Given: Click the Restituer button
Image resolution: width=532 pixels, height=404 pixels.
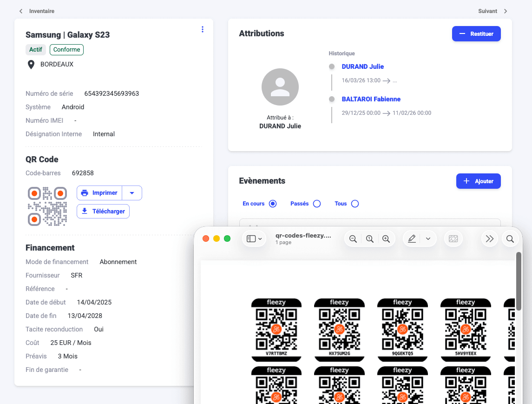Looking at the screenshot, I should (476, 33).
